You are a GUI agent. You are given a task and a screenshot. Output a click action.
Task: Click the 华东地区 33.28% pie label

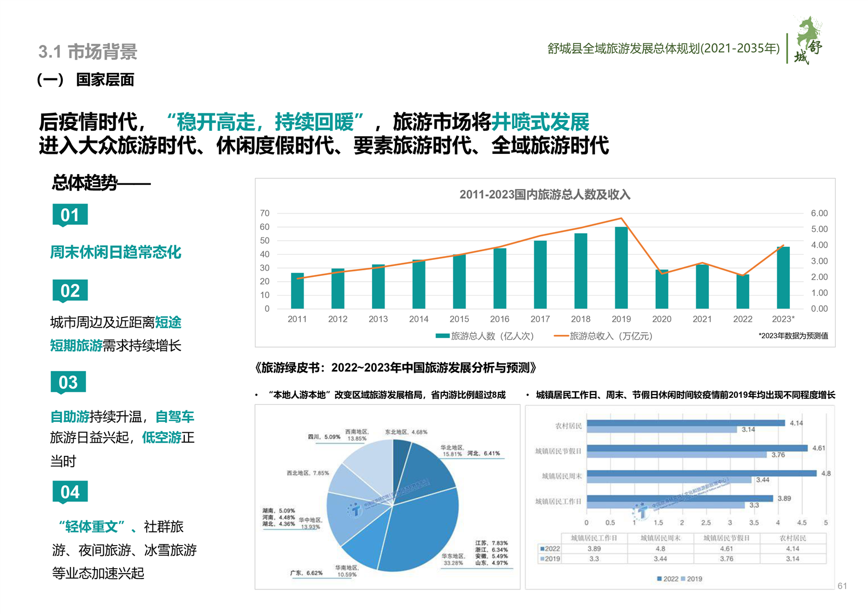(452, 559)
